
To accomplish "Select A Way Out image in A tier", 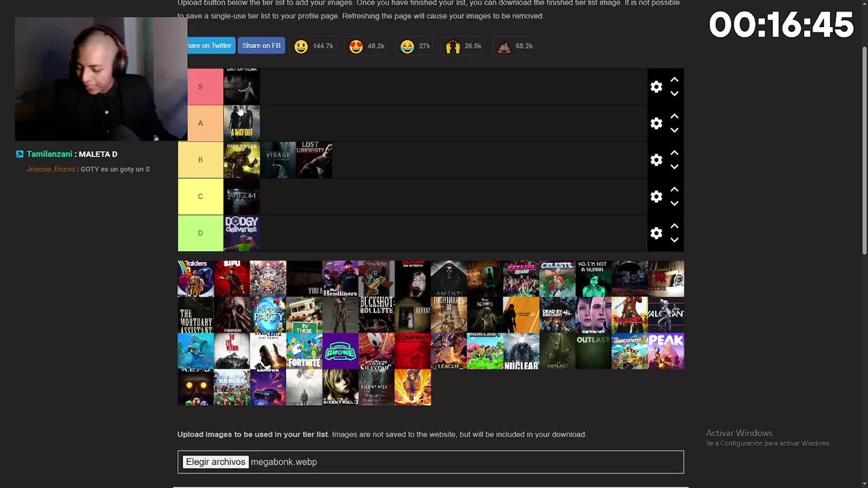I will pyautogui.click(x=241, y=123).
